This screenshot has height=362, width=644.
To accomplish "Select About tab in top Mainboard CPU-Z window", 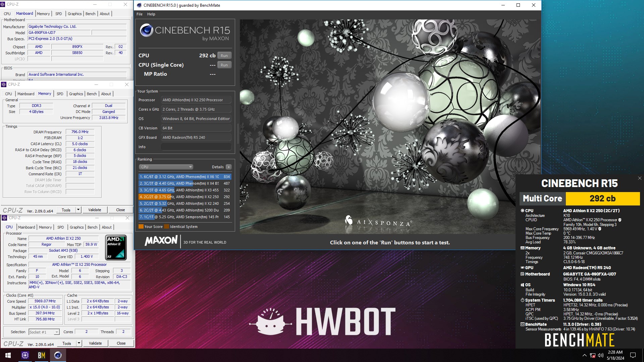I will pos(105,14).
